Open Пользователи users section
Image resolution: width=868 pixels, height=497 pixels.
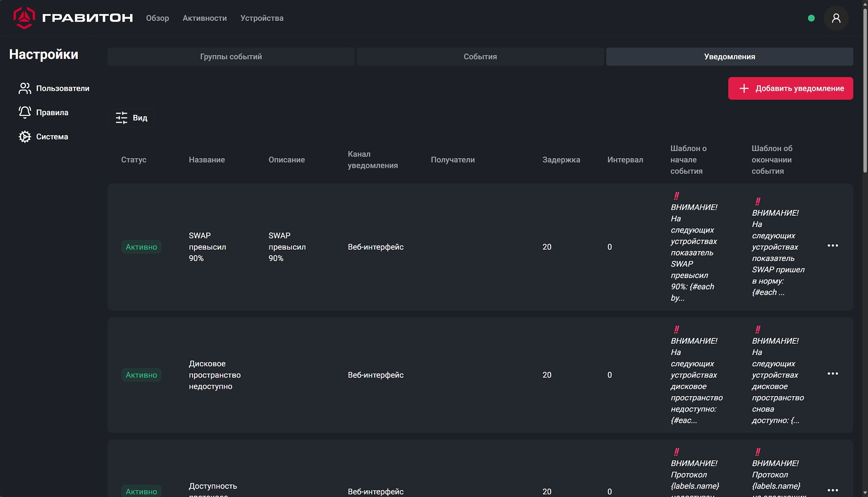click(x=54, y=89)
